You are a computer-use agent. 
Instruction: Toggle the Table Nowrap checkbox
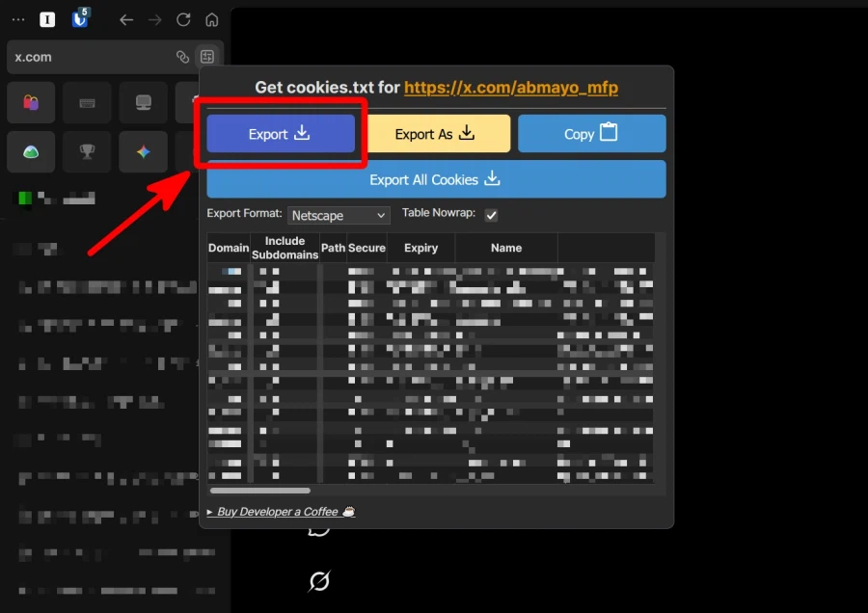(x=491, y=215)
